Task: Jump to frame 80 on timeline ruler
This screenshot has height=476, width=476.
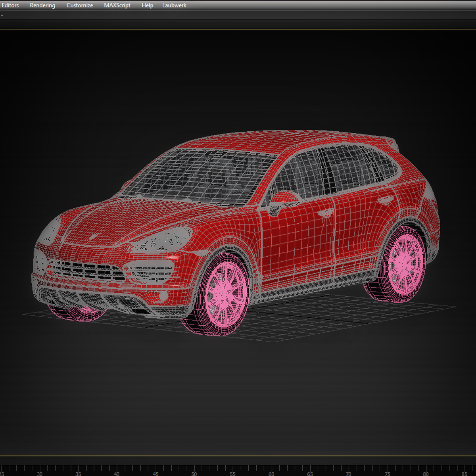Action: (426, 473)
